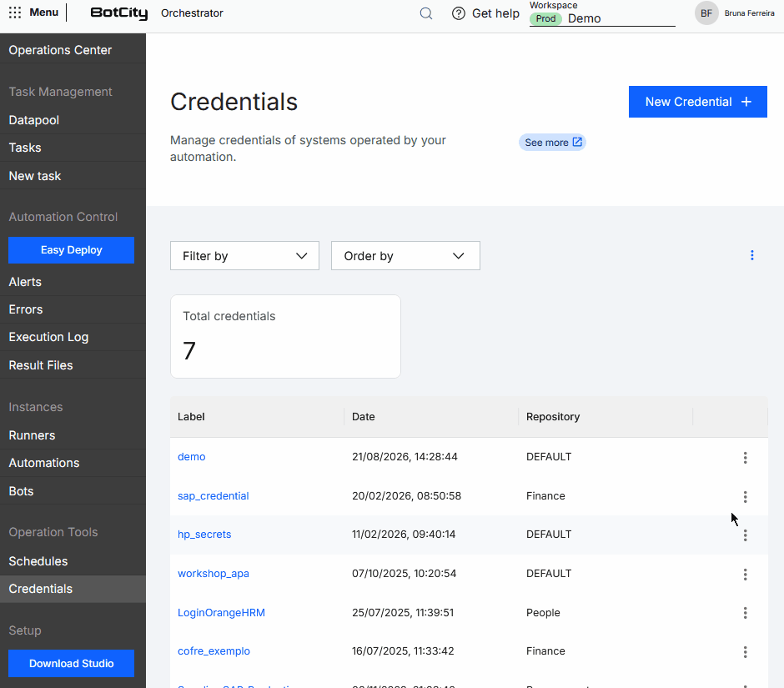Open the BF user avatar
The height and width of the screenshot is (688, 784).
[706, 13]
